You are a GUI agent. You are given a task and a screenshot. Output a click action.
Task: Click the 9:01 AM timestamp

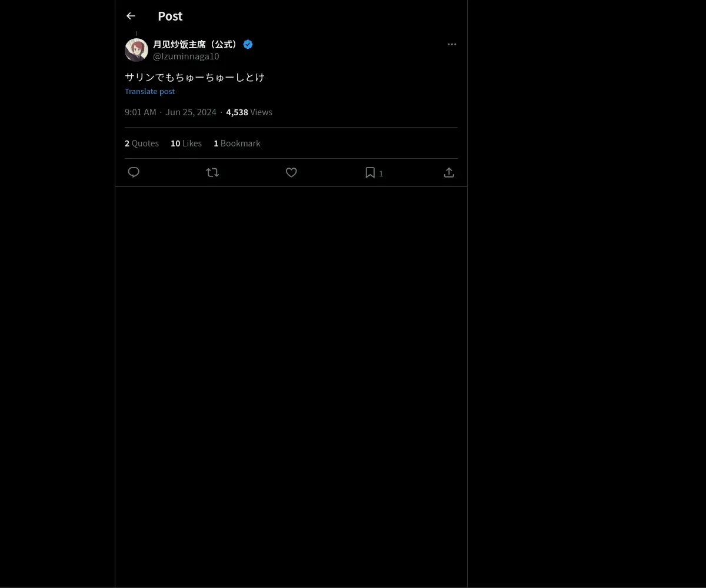(x=141, y=112)
